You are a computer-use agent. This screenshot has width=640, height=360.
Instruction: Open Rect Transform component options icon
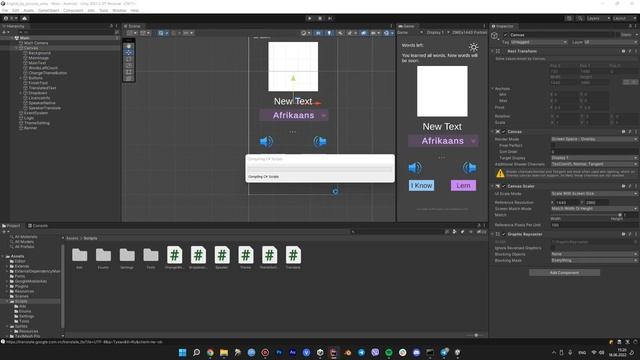[636, 51]
